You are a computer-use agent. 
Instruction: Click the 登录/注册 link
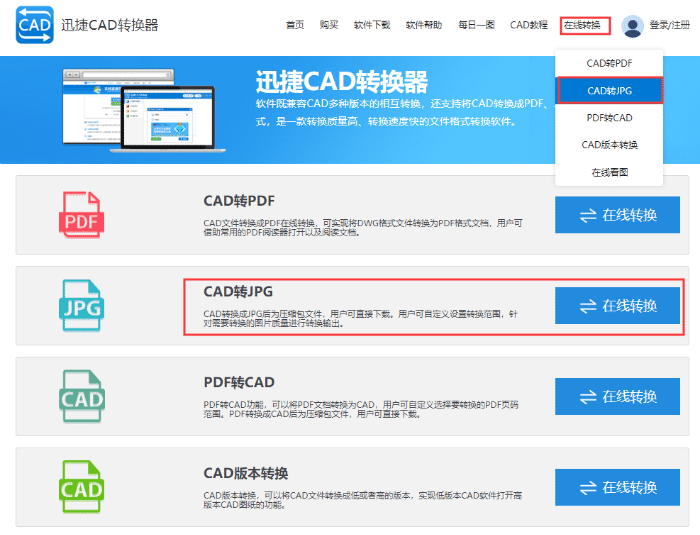click(x=670, y=25)
